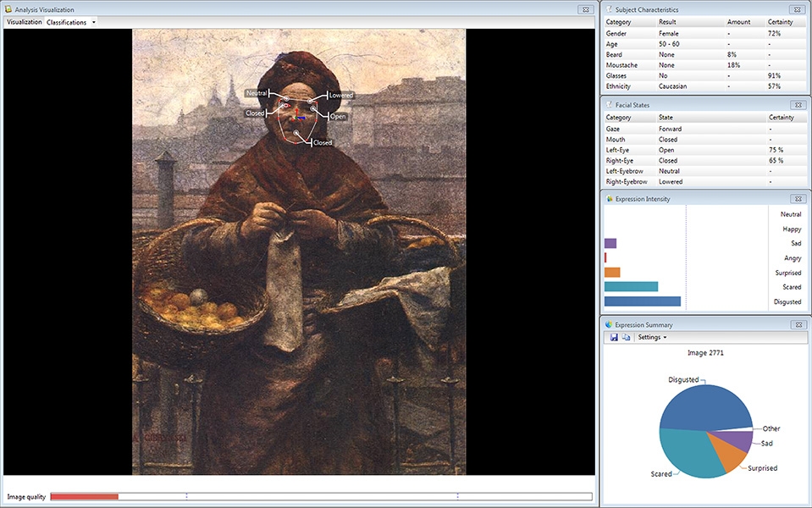Click the Other pie chart label
The width and height of the screenshot is (812, 508).
[771, 428]
